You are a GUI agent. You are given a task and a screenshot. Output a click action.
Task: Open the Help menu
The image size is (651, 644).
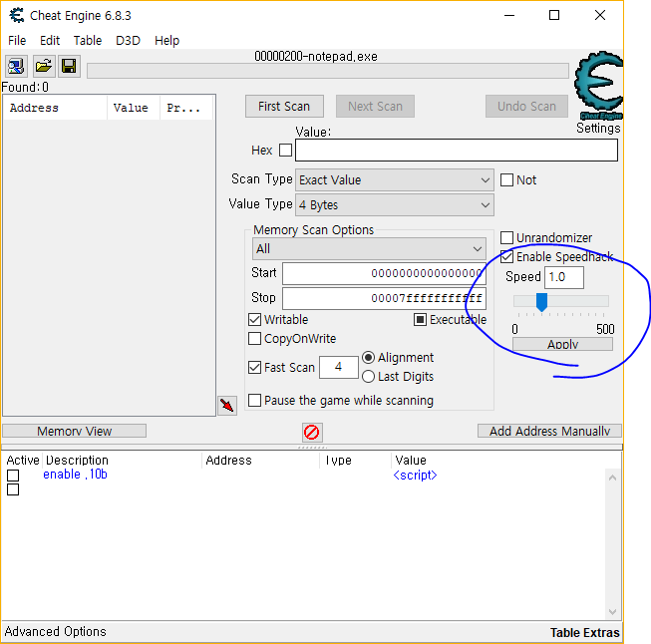166,40
